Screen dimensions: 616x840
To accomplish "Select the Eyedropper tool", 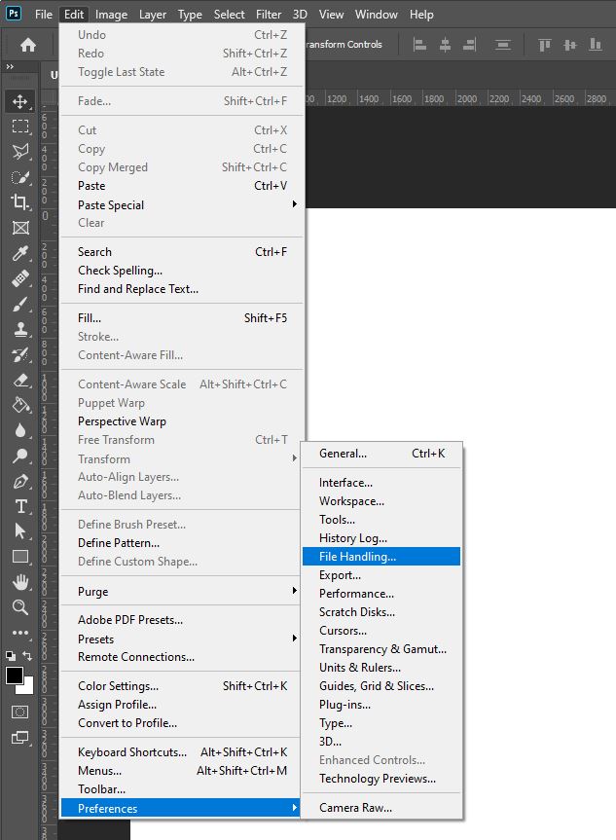I will click(19, 253).
